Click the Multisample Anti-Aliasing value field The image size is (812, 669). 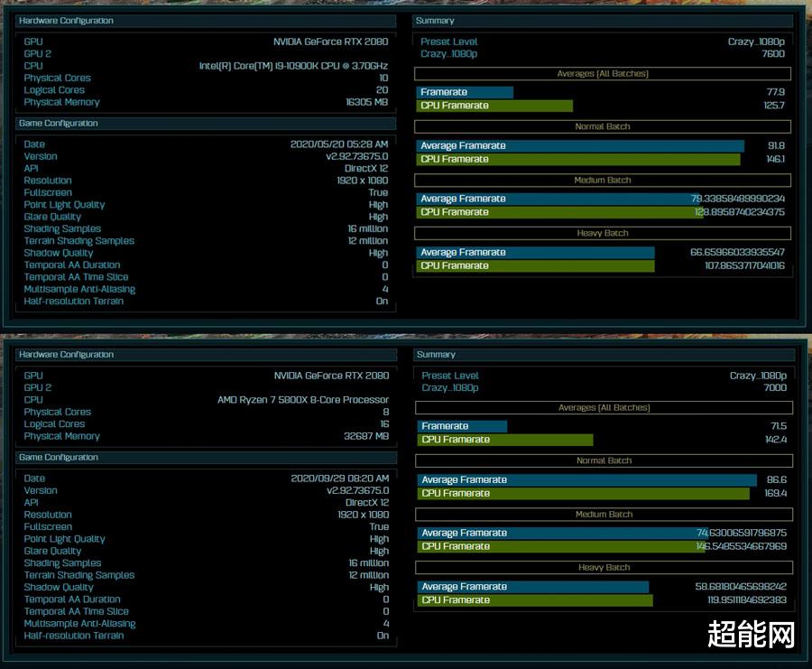click(386, 289)
